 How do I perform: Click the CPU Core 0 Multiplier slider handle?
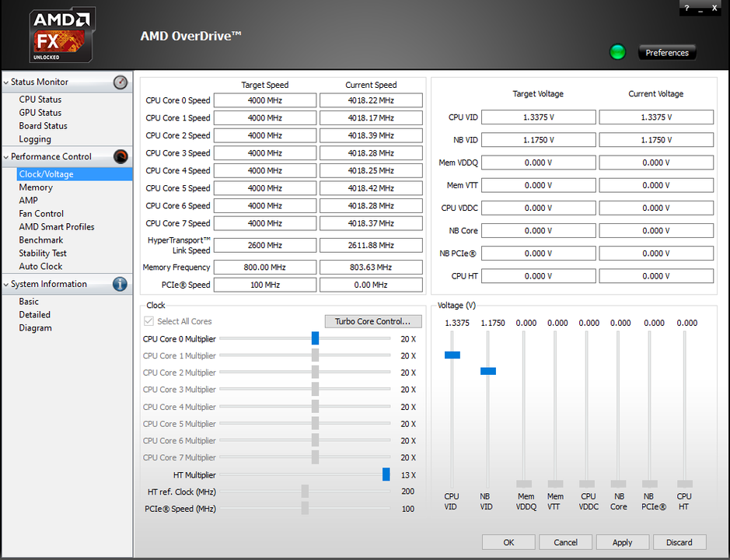pyautogui.click(x=315, y=338)
